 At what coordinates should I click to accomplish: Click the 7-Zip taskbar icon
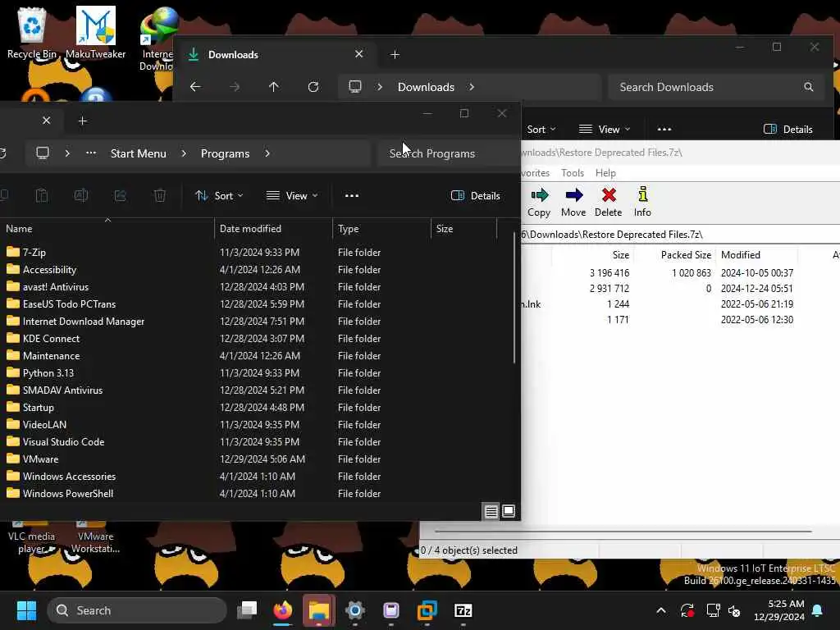(x=463, y=610)
